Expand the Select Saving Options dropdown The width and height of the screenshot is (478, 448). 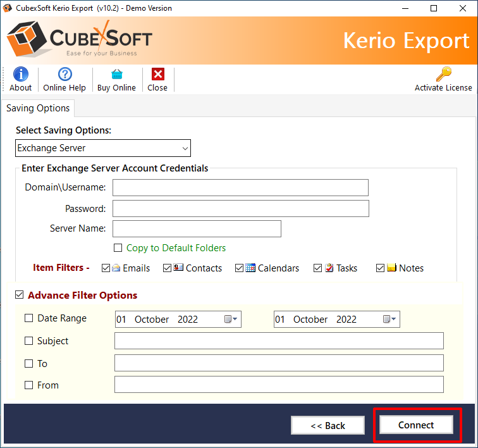coord(185,148)
